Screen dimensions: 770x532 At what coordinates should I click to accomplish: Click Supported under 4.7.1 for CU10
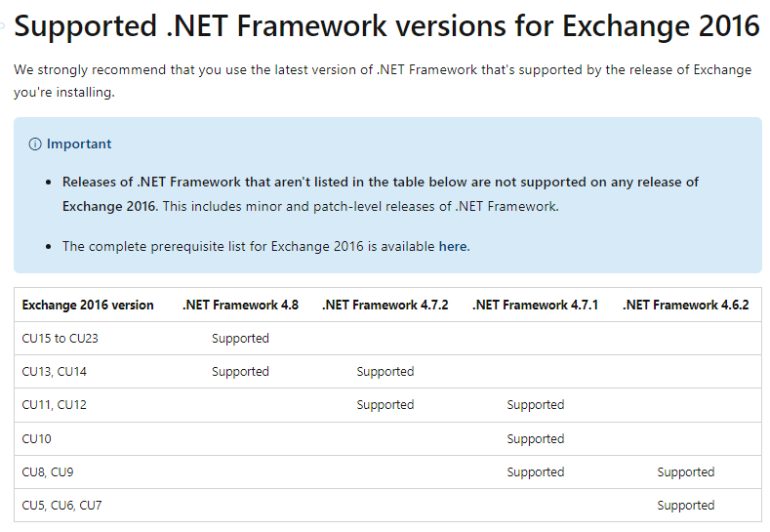pyautogui.click(x=535, y=438)
